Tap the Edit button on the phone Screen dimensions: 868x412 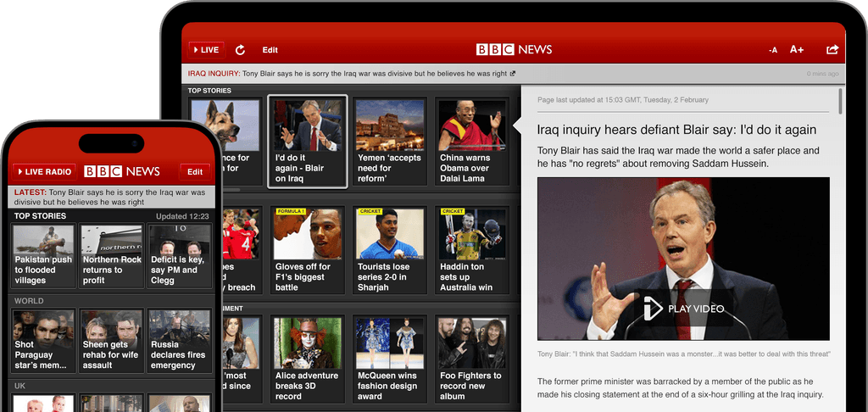(x=195, y=171)
